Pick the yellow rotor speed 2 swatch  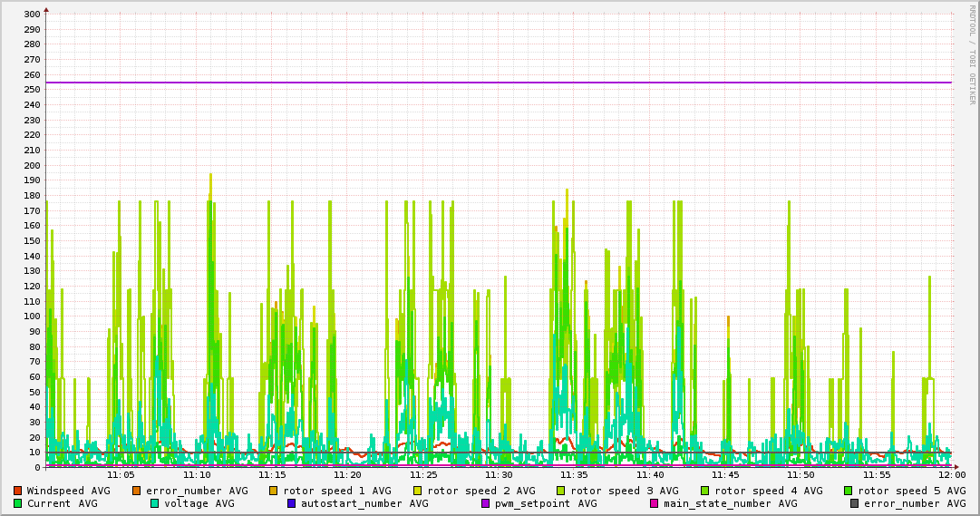[417, 491]
